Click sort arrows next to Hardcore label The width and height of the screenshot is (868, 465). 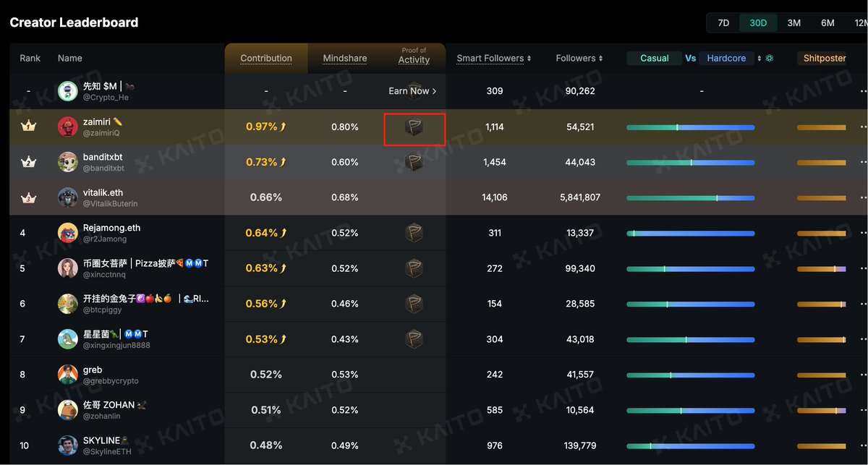(758, 59)
